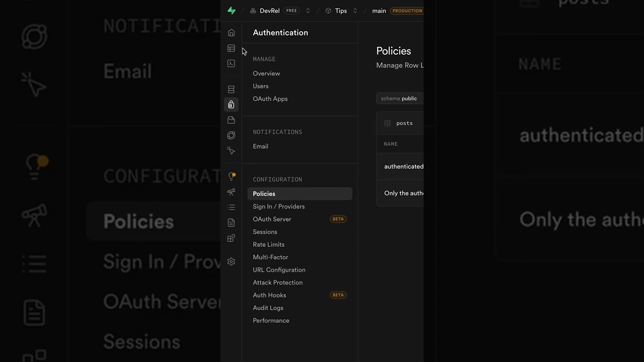
Task: Select the 'Only the auth' policy row
Action: [x=400, y=193]
